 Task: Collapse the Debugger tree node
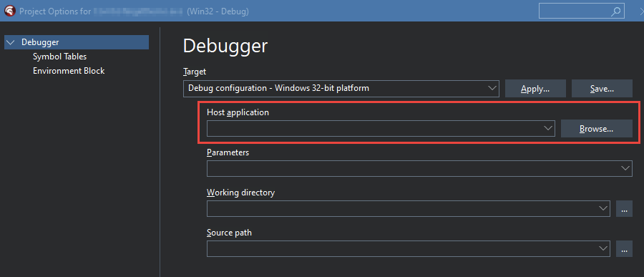click(11, 42)
